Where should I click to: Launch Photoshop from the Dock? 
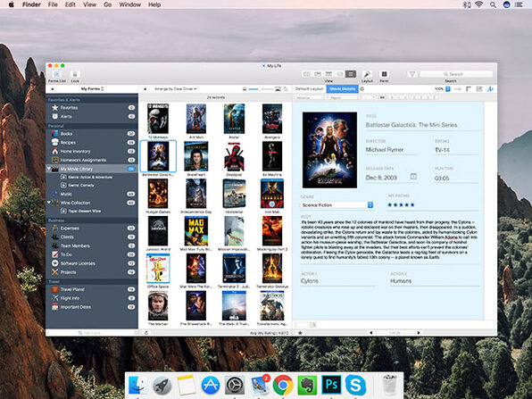331,385
